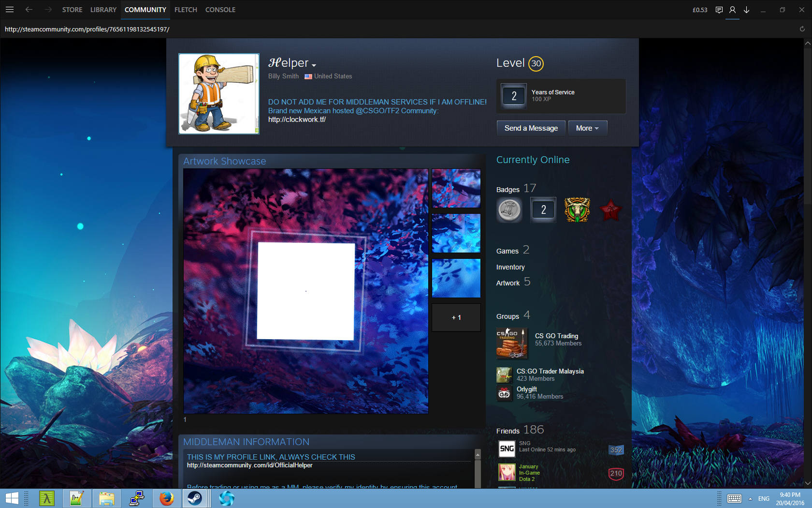Open the More dropdown button

coord(587,128)
